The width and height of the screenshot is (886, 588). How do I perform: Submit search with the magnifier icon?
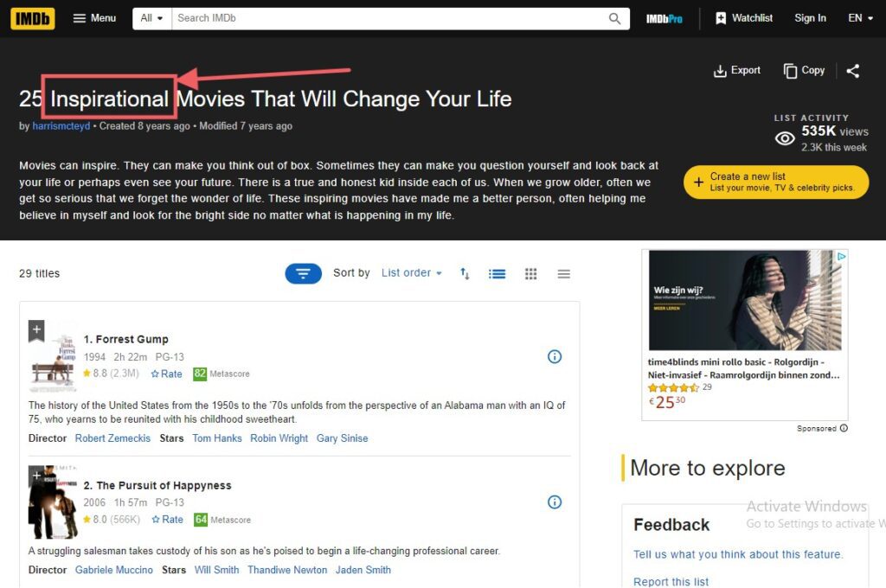[x=615, y=19]
